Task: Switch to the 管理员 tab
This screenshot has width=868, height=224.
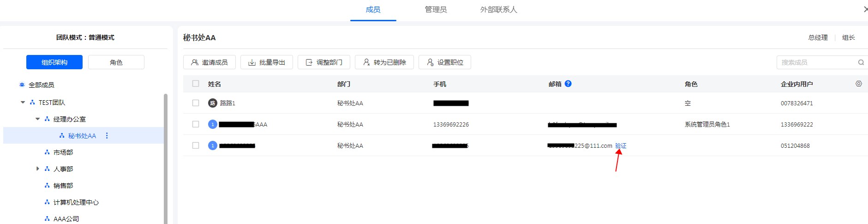Action: (x=436, y=10)
